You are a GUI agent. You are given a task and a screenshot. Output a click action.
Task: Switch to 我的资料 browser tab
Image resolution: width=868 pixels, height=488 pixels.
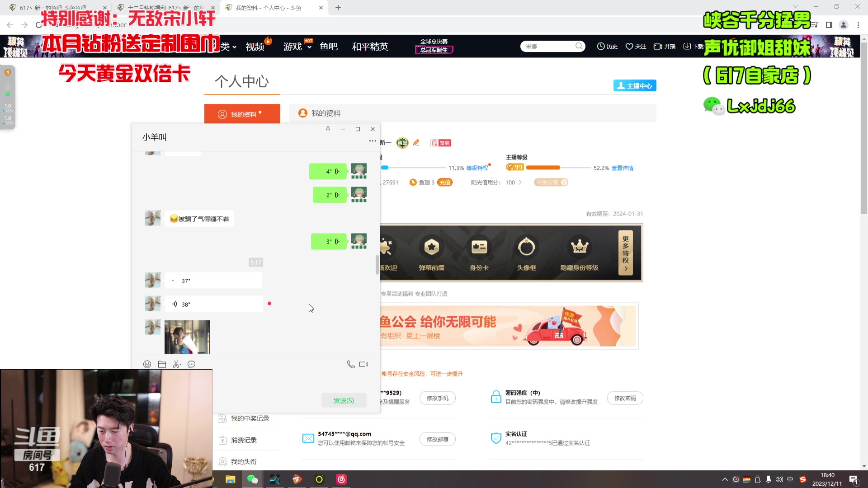pos(274,8)
